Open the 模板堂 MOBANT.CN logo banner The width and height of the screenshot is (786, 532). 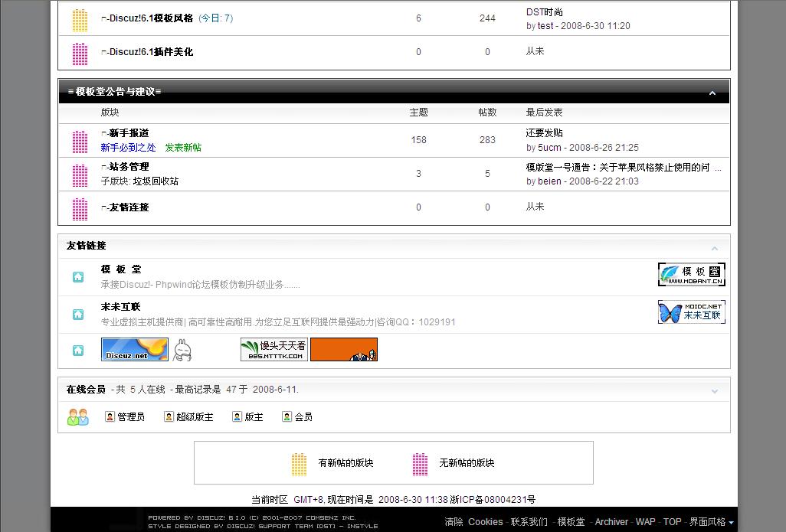coord(691,275)
